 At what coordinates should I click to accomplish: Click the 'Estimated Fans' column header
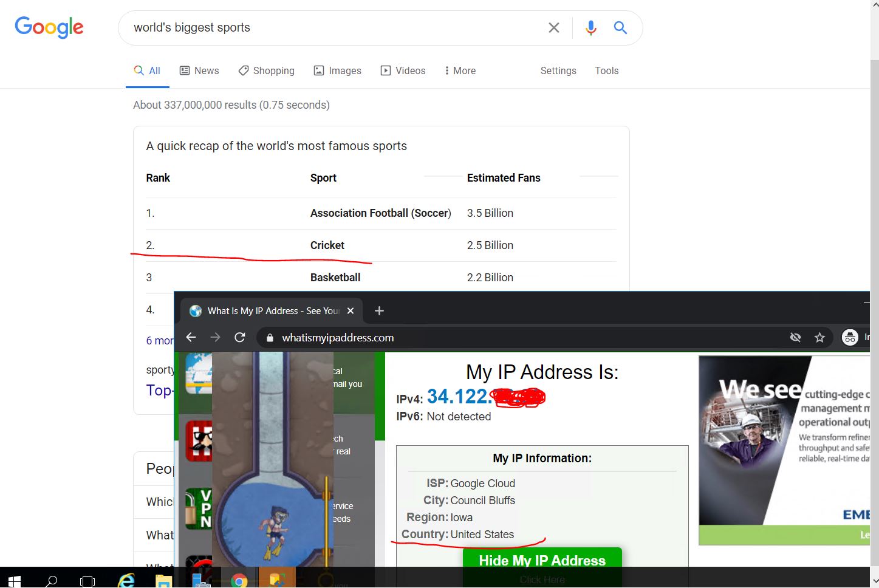[504, 178]
